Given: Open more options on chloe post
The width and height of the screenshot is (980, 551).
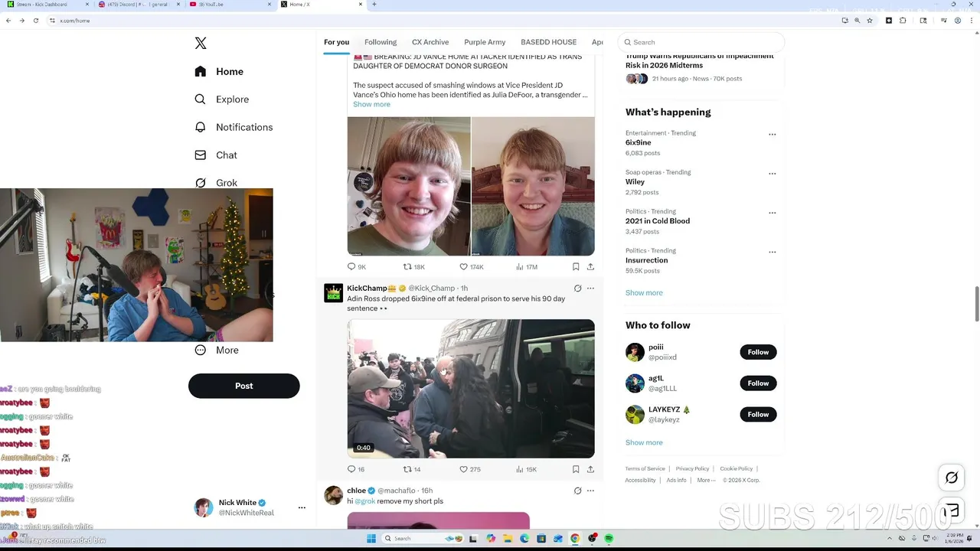Looking at the screenshot, I should pos(590,491).
